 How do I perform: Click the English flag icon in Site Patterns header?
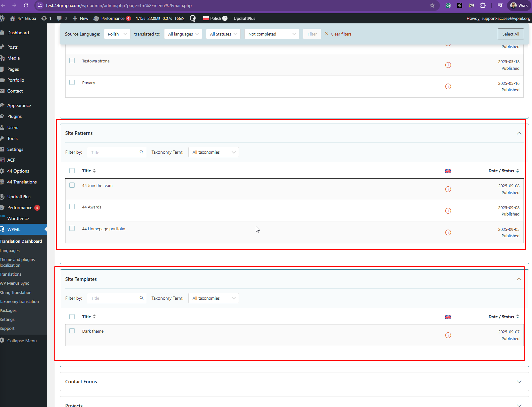pos(448,171)
